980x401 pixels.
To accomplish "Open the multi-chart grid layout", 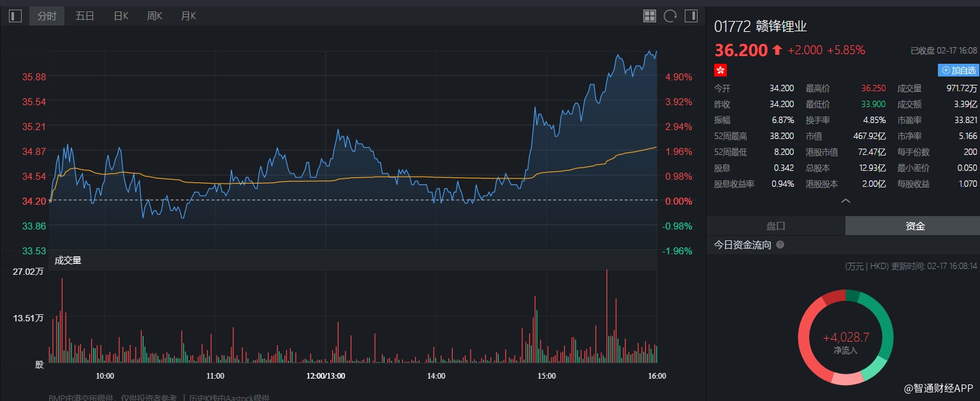I will pos(650,16).
